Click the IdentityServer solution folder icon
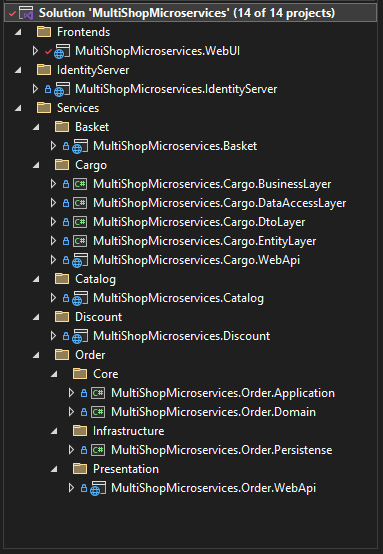The width and height of the screenshot is (383, 554). click(44, 70)
